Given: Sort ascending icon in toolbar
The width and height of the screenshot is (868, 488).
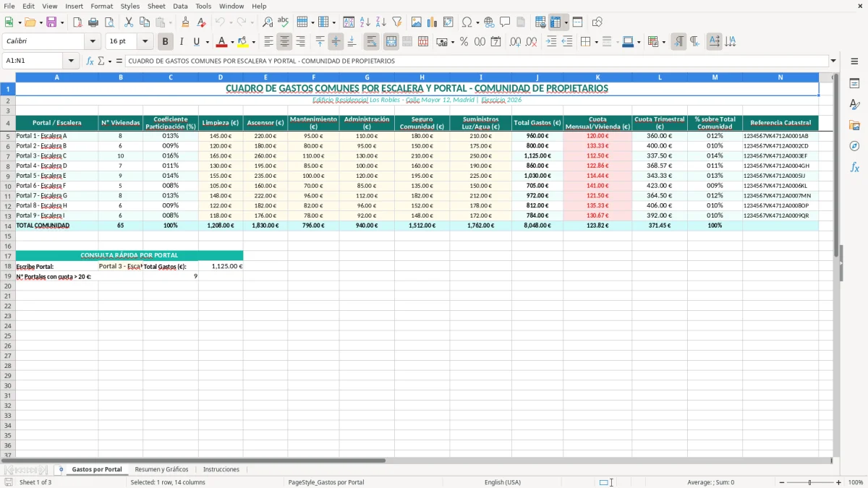Looking at the screenshot, I should coord(365,22).
